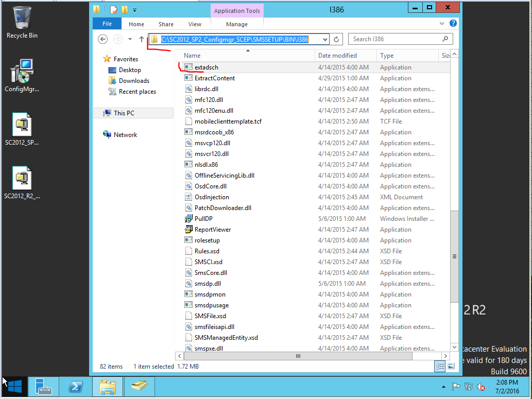Open the Manage ribbon tab
The height and width of the screenshot is (399, 532).
pos(237,24)
